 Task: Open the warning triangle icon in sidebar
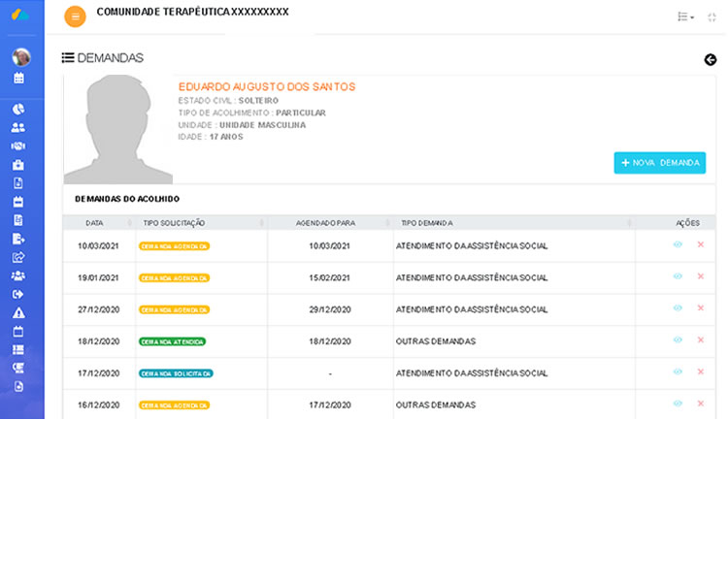pos(18,313)
